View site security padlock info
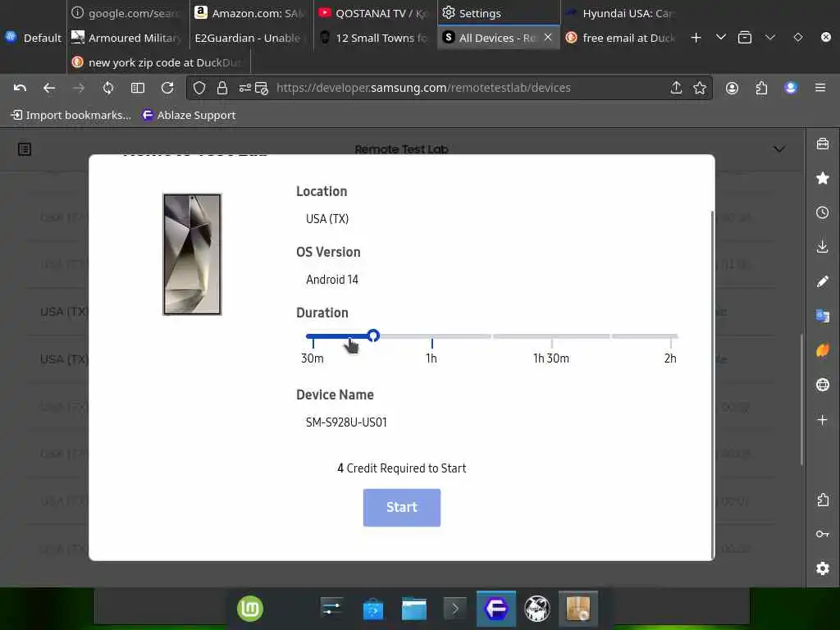The height and width of the screenshot is (630, 840). [222, 88]
